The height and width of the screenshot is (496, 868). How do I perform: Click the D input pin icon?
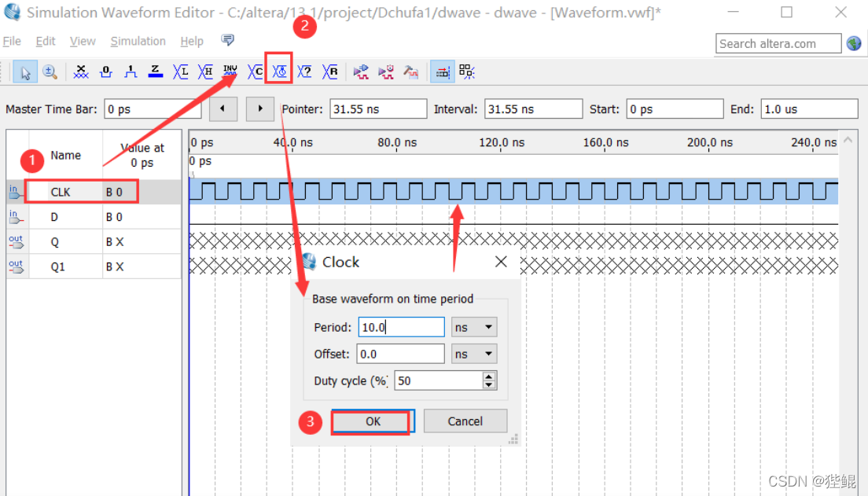click(17, 216)
